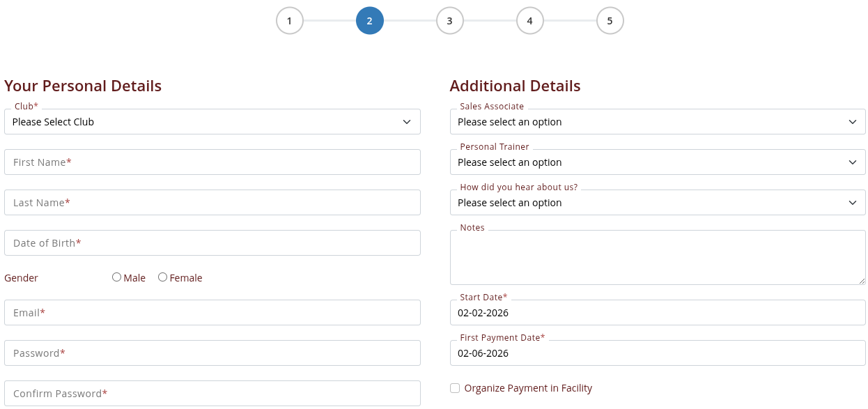Click step 4 in the wizard
The height and width of the screenshot is (409, 868).
point(530,21)
